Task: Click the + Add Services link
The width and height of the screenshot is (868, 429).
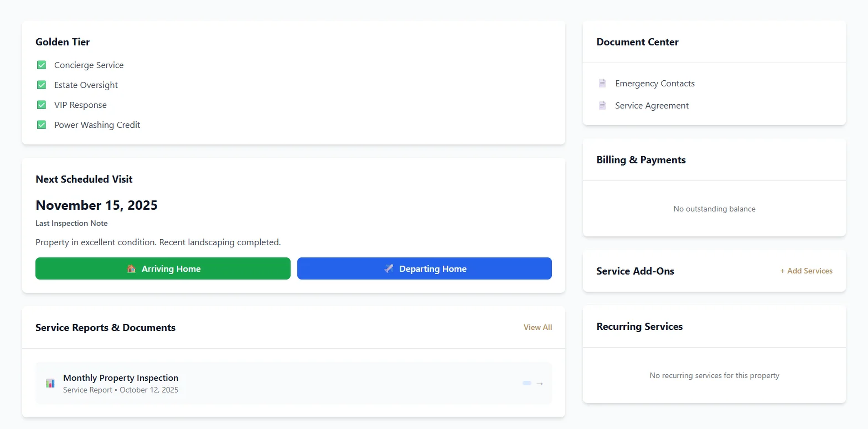Action: coord(806,271)
